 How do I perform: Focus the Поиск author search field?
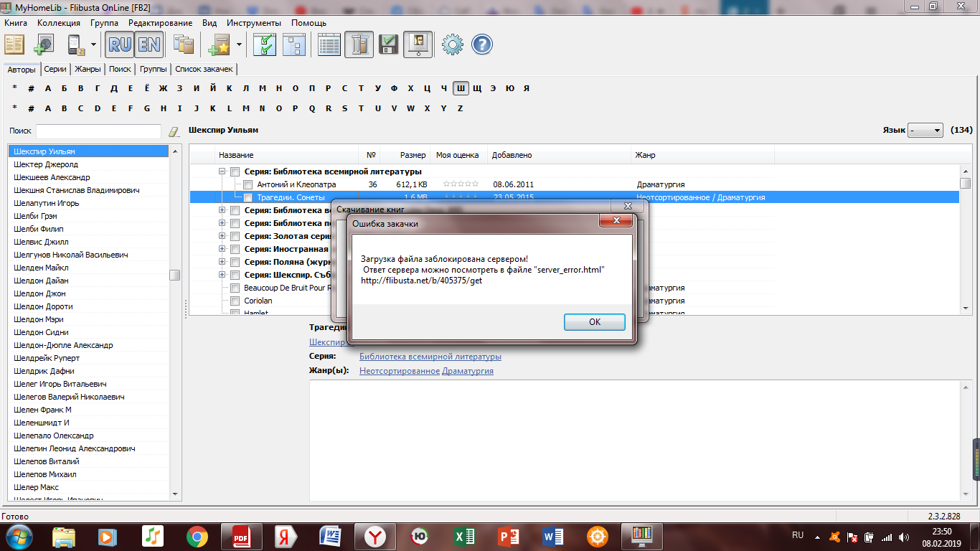point(98,131)
